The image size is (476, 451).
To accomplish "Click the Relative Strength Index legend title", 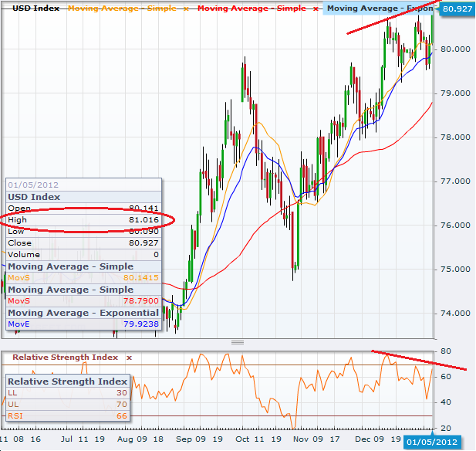I will (66, 358).
